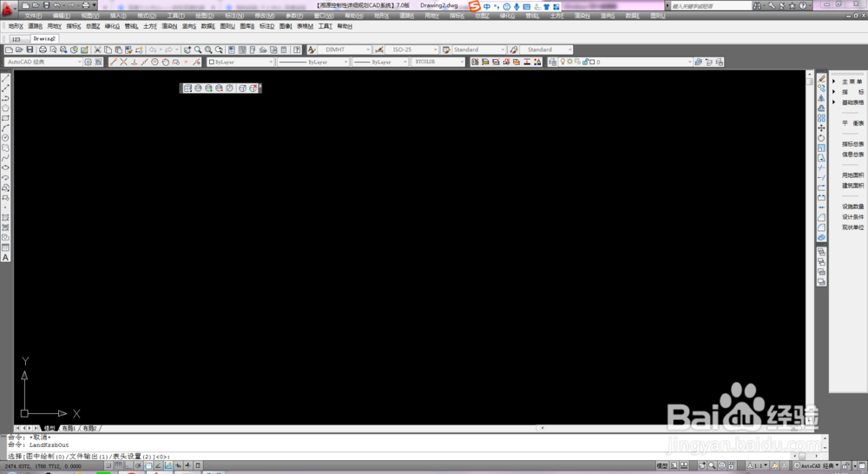Open the 格式(O) menu

click(147, 16)
